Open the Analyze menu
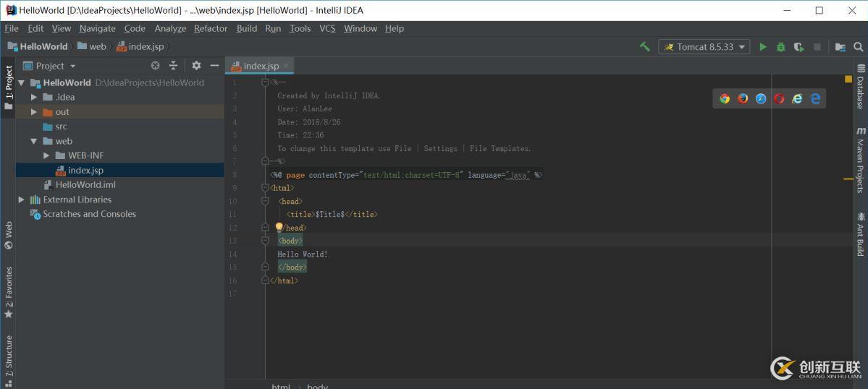This screenshot has width=868, height=389. point(170,29)
